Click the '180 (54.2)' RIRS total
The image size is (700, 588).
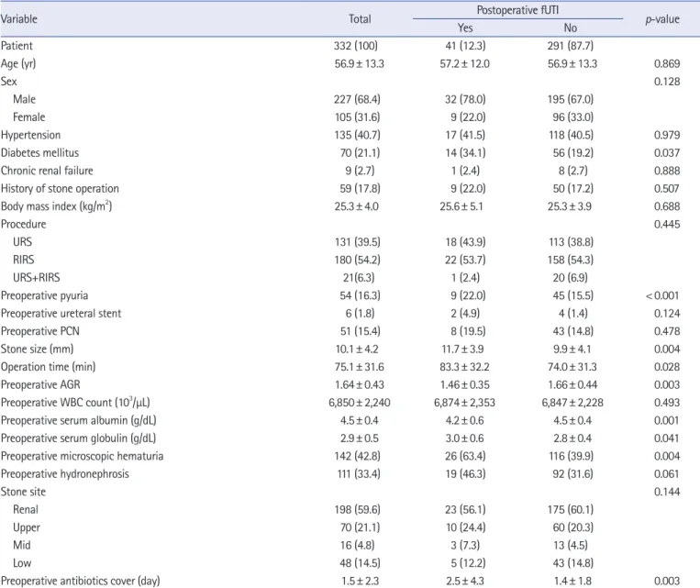point(358,260)
